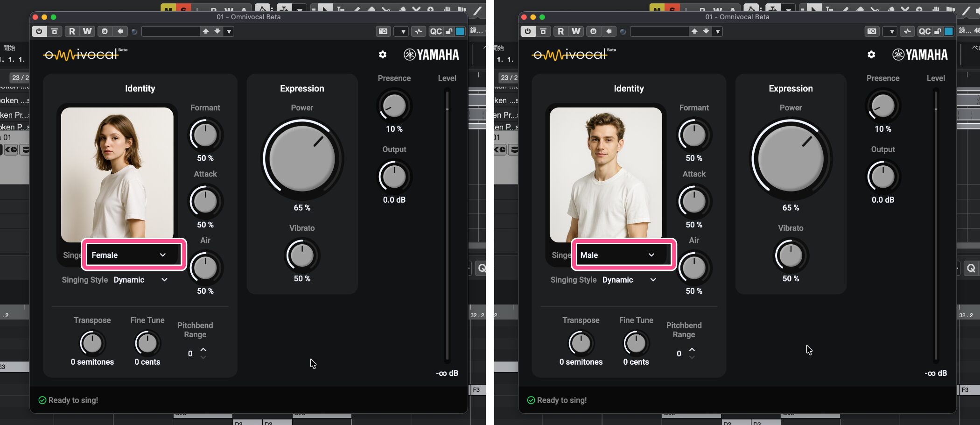Image resolution: width=980 pixels, height=425 pixels.
Task: Click the Power knob in left window
Action: [x=302, y=159]
